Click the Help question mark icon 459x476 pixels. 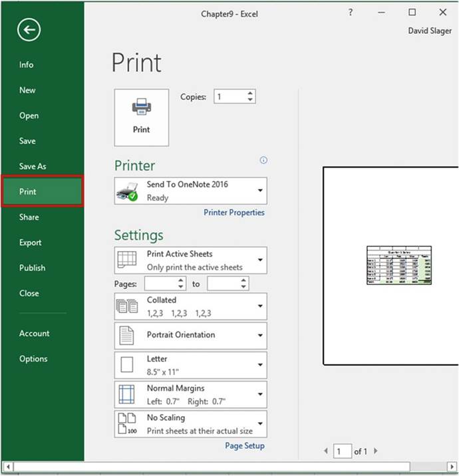(351, 12)
